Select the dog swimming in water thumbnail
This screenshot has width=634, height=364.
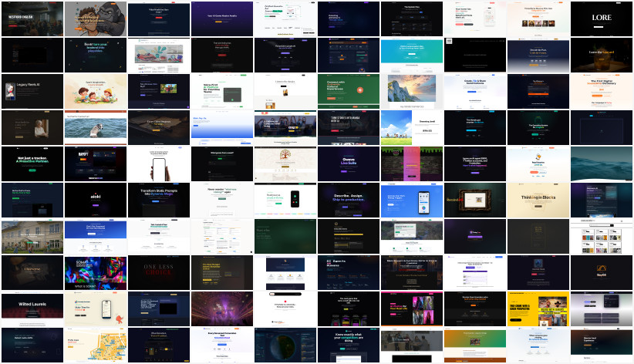click(96, 127)
